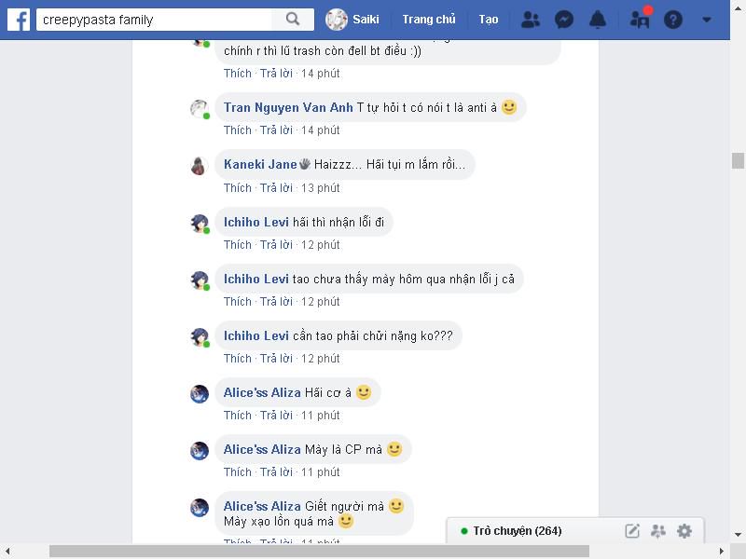Click the Facebook logo icon
The height and width of the screenshot is (560, 746).
pyautogui.click(x=19, y=20)
